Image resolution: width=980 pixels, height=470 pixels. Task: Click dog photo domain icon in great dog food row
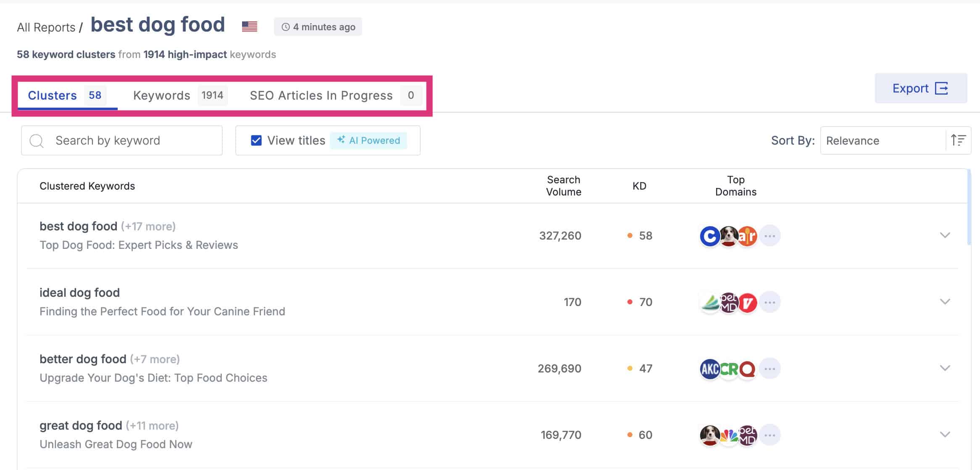coord(710,435)
